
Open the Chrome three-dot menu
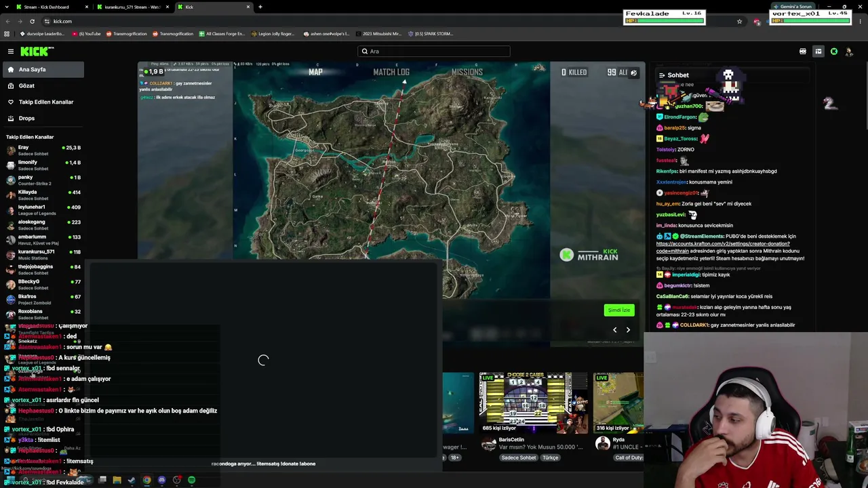pos(861,21)
